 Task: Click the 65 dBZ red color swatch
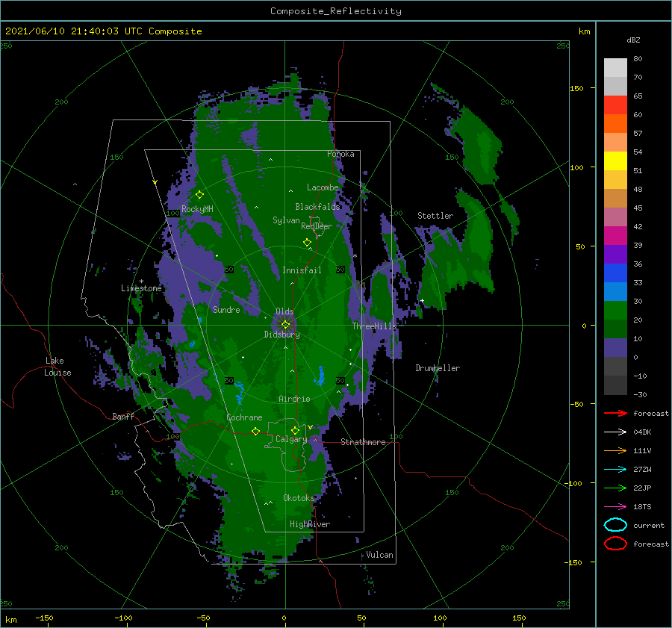615,105
